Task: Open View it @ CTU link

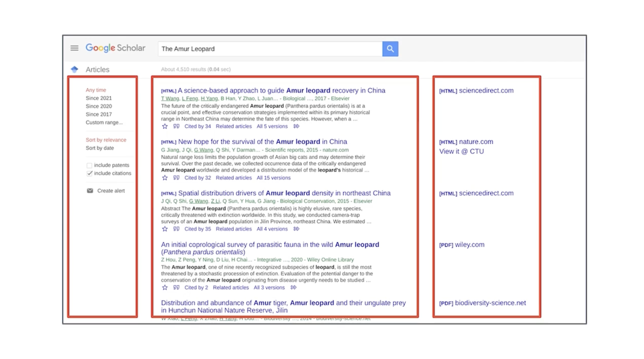Action: pos(461,152)
